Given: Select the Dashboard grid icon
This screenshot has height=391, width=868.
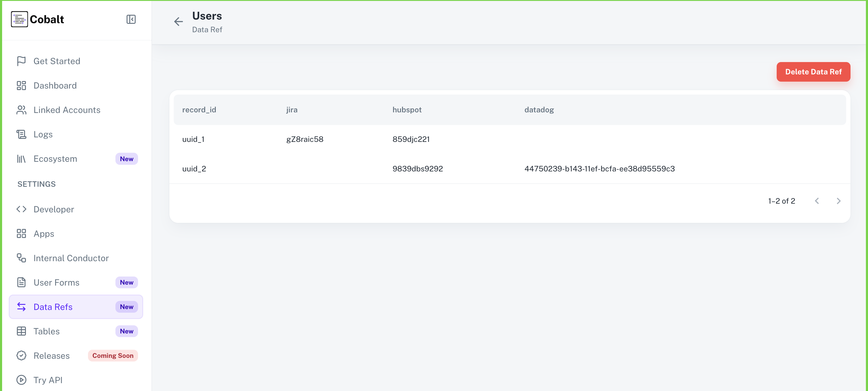Looking at the screenshot, I should click(x=22, y=86).
